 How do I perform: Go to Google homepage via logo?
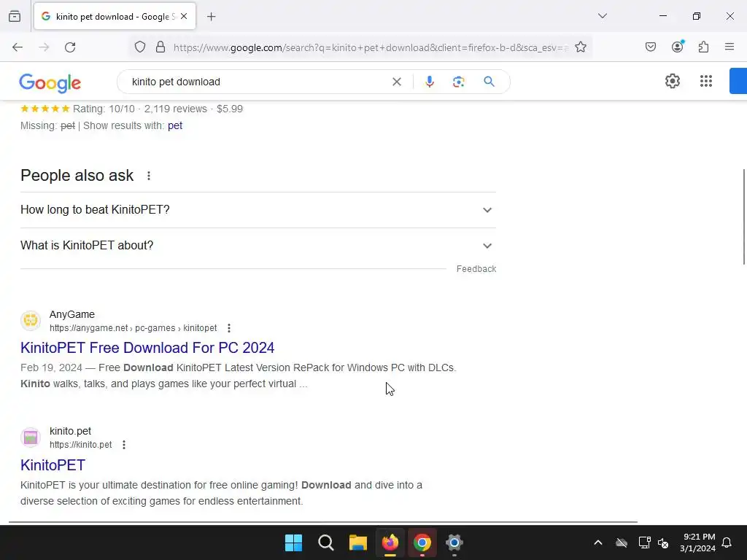(50, 83)
